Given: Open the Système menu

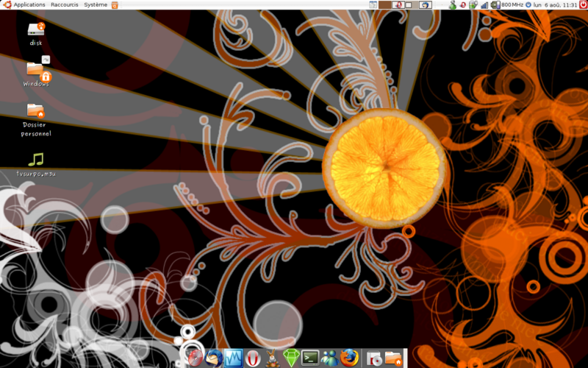Looking at the screenshot, I should click(x=95, y=4).
